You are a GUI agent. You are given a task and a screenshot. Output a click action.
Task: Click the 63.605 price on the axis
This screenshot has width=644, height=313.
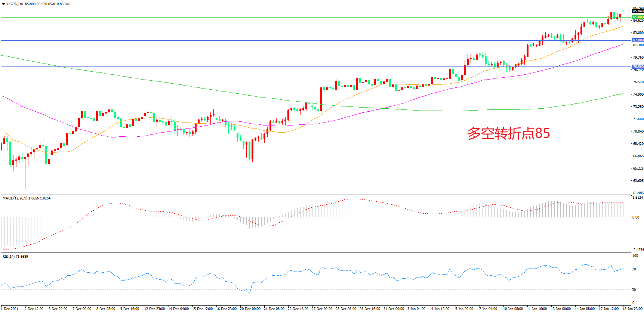(638, 181)
